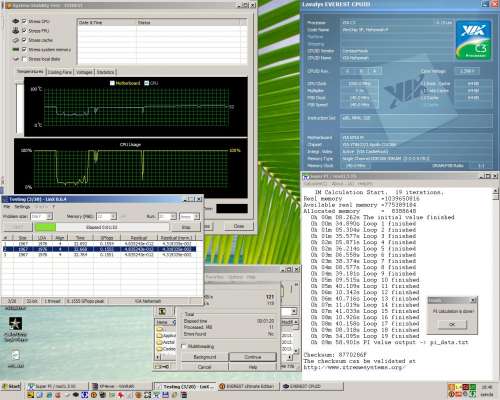
Task: Select the highlighted second result row in LinX
Action: click(x=99, y=249)
